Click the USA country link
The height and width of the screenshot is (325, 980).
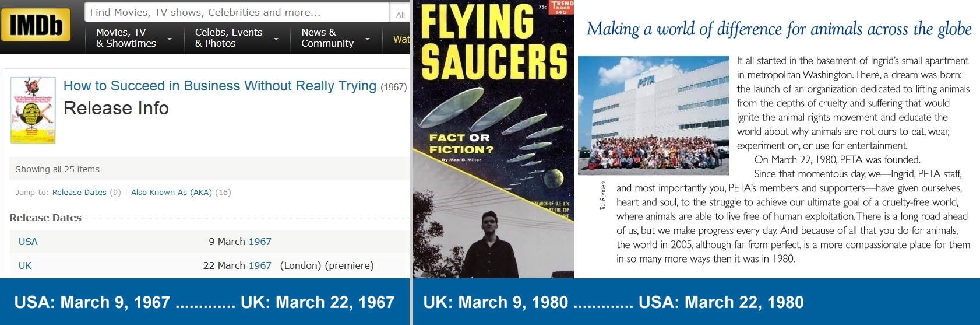(28, 242)
